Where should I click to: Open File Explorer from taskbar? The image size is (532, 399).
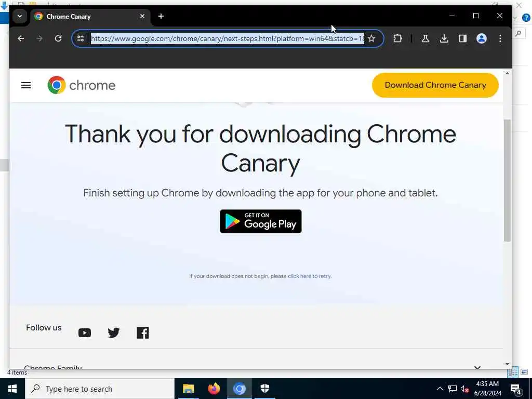[188, 389]
